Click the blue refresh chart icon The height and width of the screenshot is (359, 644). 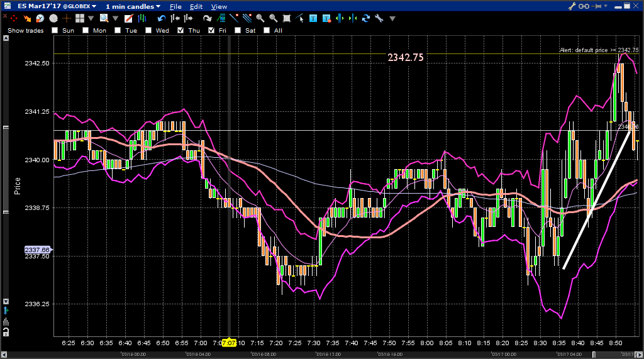tap(366, 18)
